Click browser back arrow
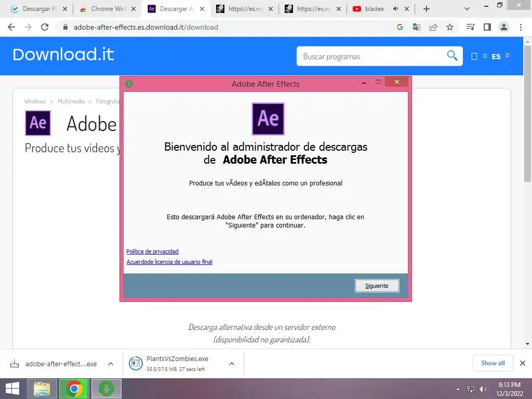Viewport: 532px width, 399px height. pos(11,27)
